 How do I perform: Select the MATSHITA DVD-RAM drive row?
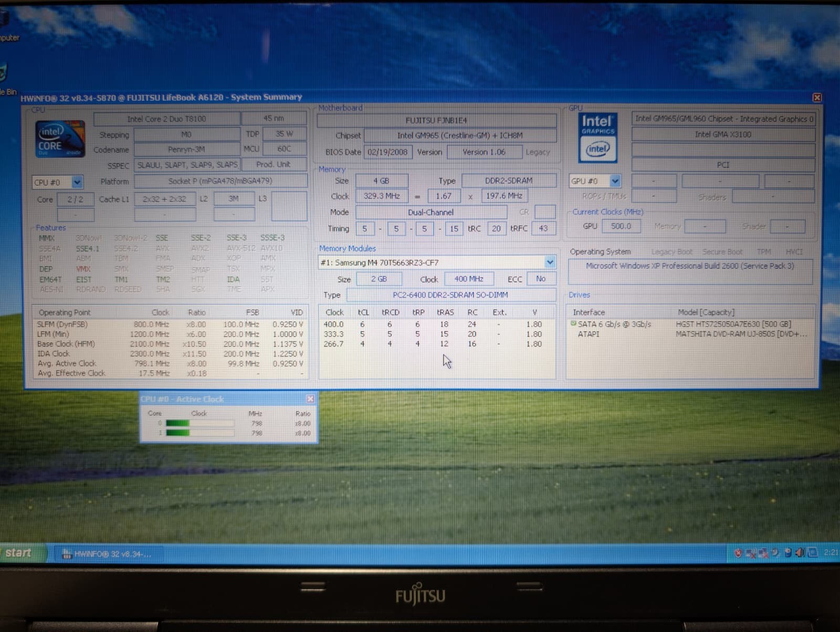click(690, 334)
